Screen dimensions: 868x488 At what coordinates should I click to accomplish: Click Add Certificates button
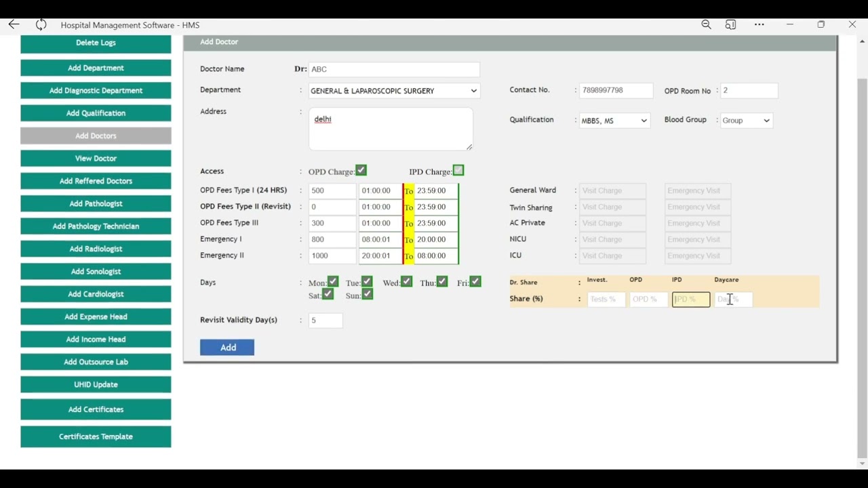pyautogui.click(x=96, y=409)
